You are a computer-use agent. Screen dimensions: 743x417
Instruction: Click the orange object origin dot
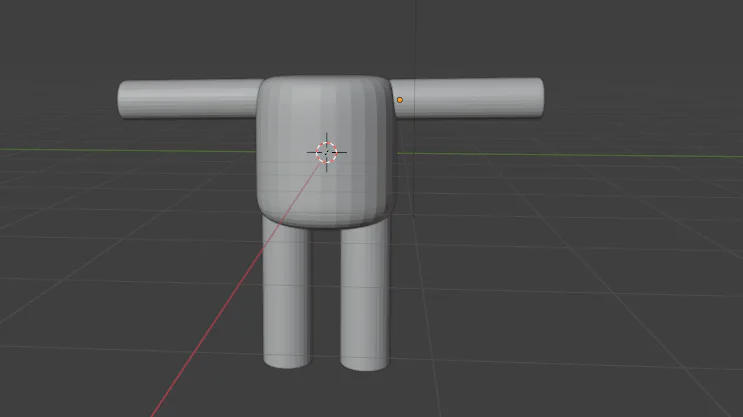tap(400, 100)
